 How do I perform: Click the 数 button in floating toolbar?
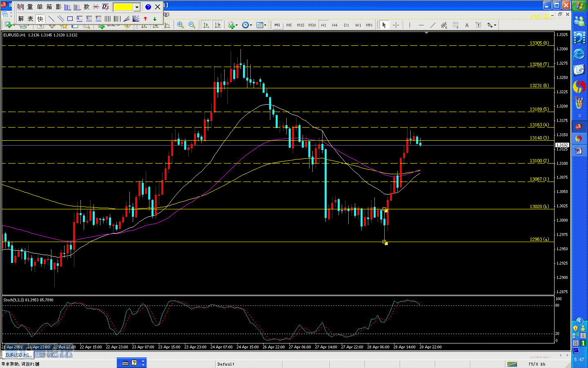[x=87, y=7]
